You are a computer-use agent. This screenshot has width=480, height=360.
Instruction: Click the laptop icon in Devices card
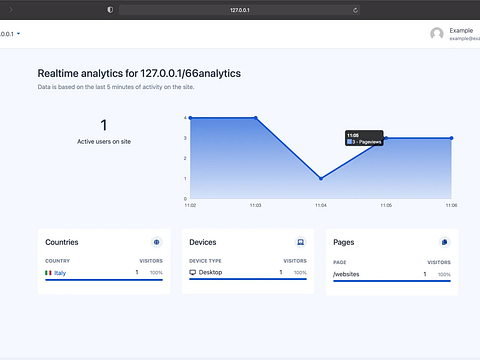tap(300, 242)
